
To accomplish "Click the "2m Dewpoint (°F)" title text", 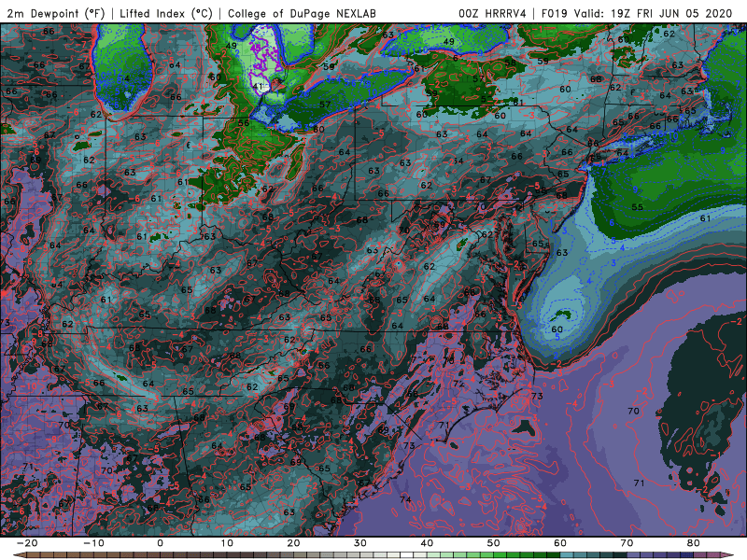I will pyautogui.click(x=55, y=13).
